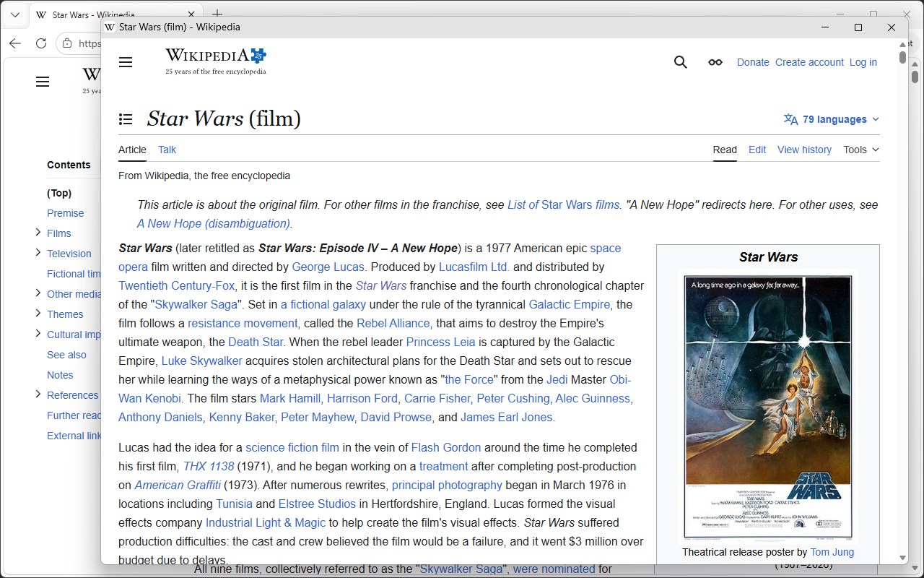Open the Twentieth Century-Fox link

coord(177,285)
